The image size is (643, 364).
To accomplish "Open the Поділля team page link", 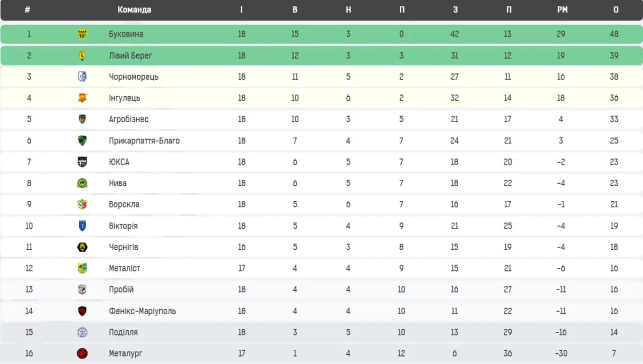I will tap(123, 332).
